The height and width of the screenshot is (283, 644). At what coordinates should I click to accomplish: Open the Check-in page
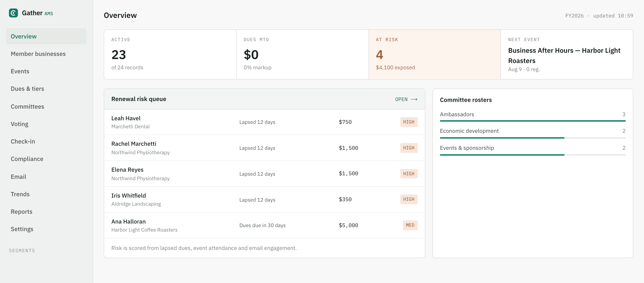click(46, 141)
